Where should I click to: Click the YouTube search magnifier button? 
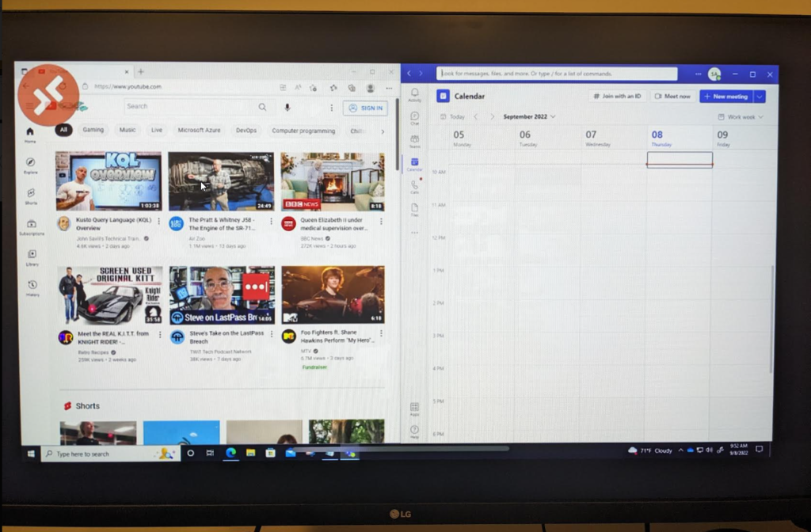point(262,107)
